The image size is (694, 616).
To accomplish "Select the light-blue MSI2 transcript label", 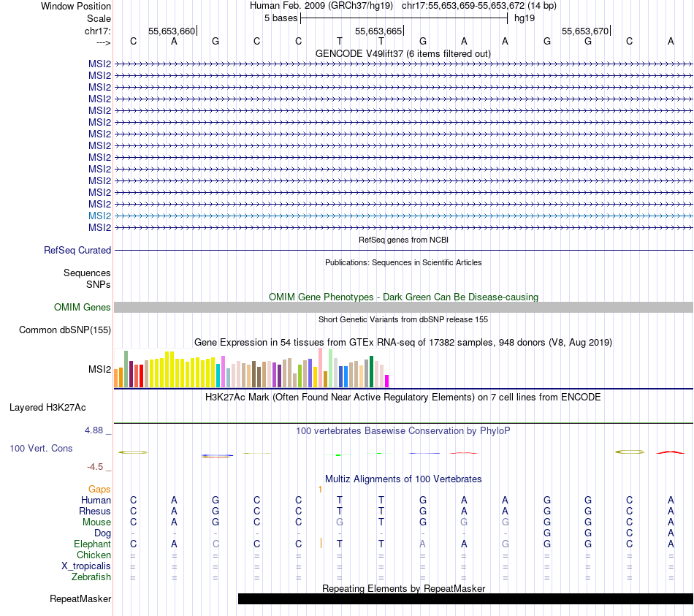I will coord(99,216).
